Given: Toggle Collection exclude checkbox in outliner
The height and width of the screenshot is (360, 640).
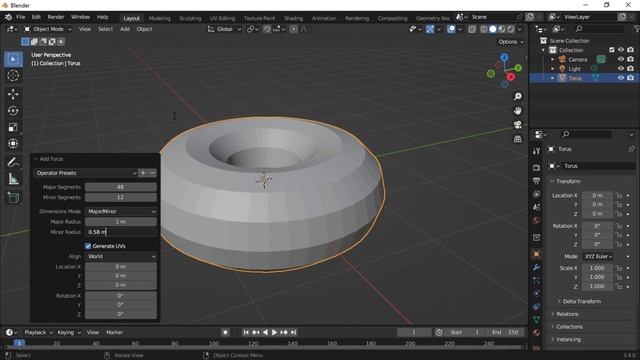Looking at the screenshot, I should [x=611, y=50].
